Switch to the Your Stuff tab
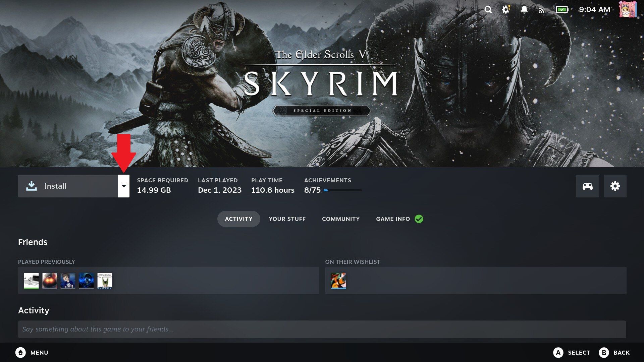The width and height of the screenshot is (644, 362). pos(287,219)
